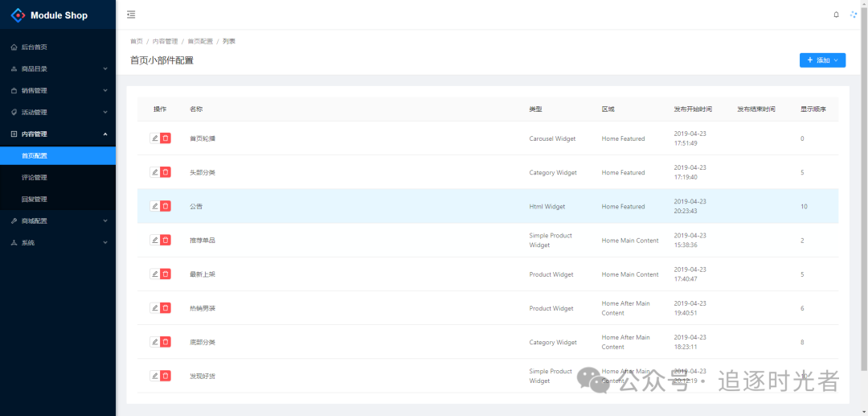Collapse the 内容管理 menu
The image size is (868, 416).
pos(58,134)
